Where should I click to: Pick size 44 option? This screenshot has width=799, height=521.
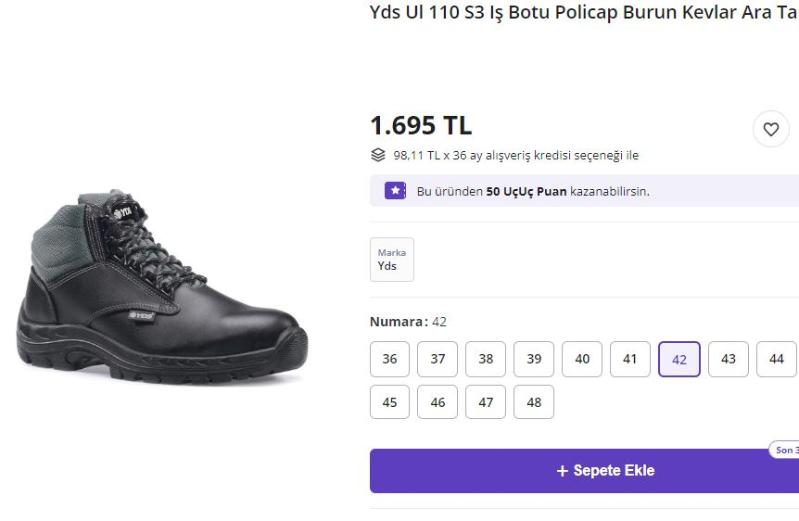point(775,359)
